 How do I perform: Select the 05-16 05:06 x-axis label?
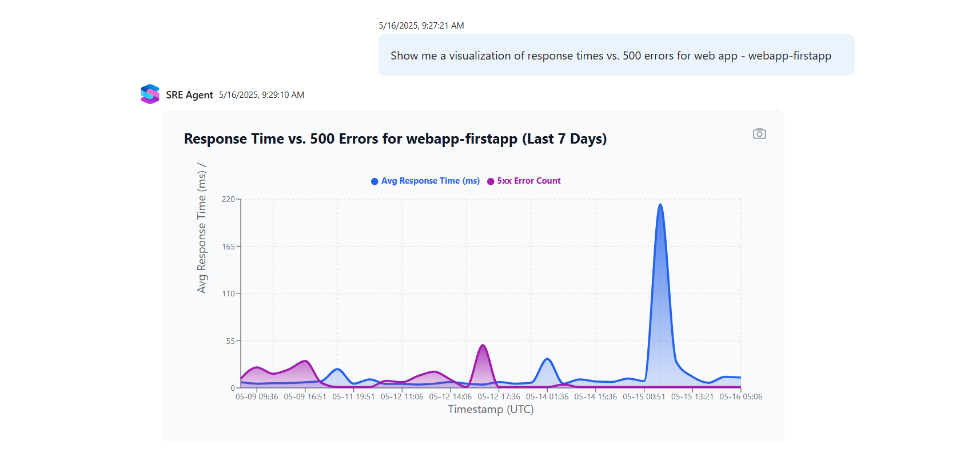[x=740, y=397]
